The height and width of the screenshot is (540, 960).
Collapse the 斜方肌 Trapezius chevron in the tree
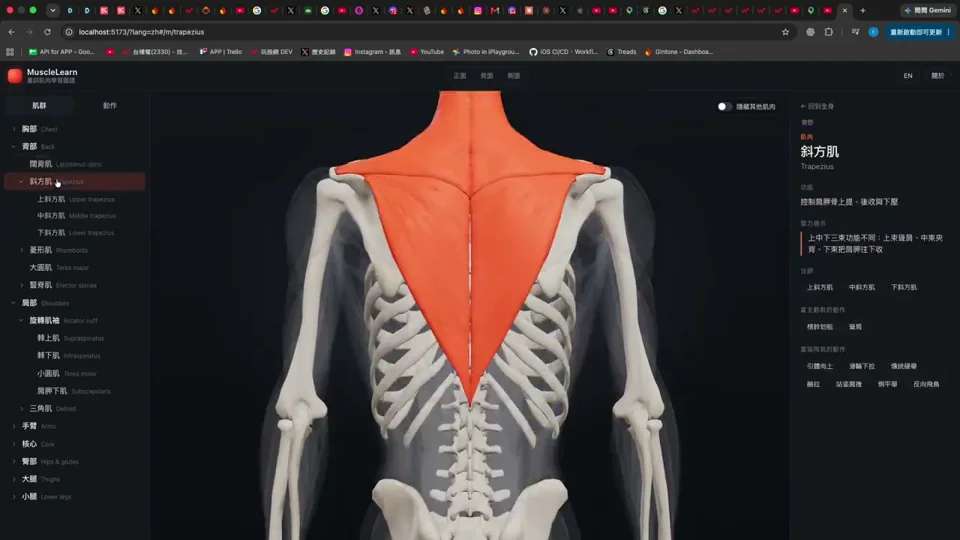[x=21, y=182]
